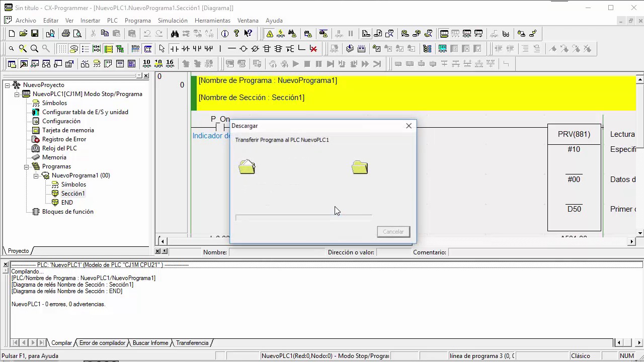Insert a new coil symbol
The width and height of the screenshot is (644, 362).
[x=244, y=49]
